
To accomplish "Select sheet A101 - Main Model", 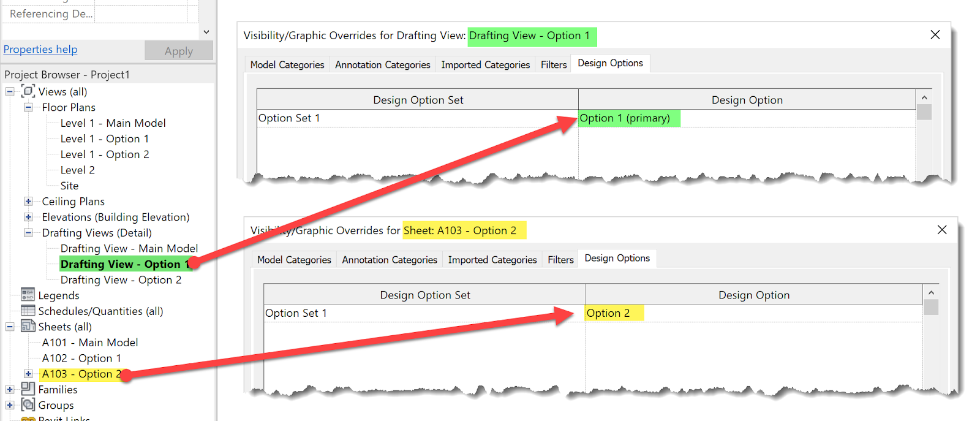I will [90, 343].
